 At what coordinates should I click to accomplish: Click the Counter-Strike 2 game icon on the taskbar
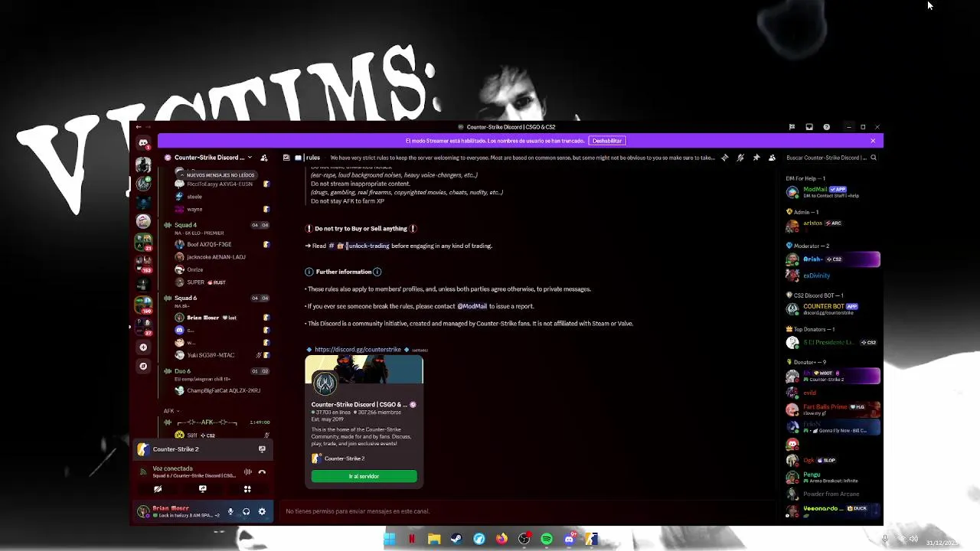(592, 540)
